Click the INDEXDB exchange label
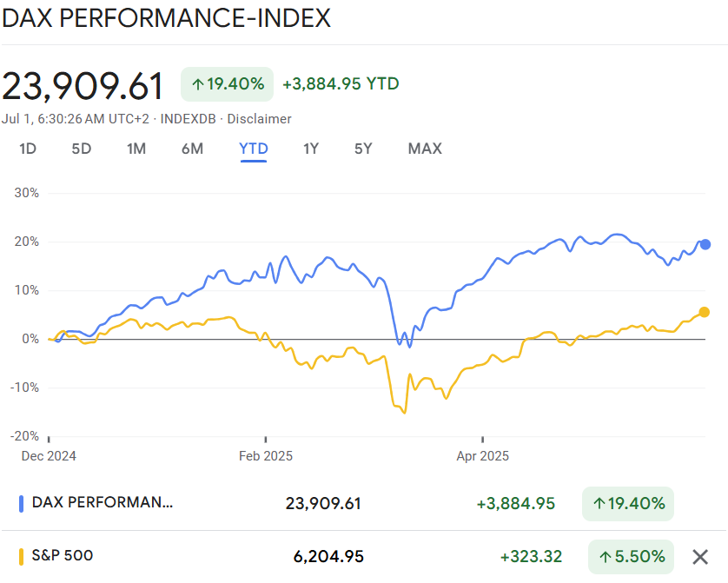This screenshot has width=728, height=583. point(188,119)
